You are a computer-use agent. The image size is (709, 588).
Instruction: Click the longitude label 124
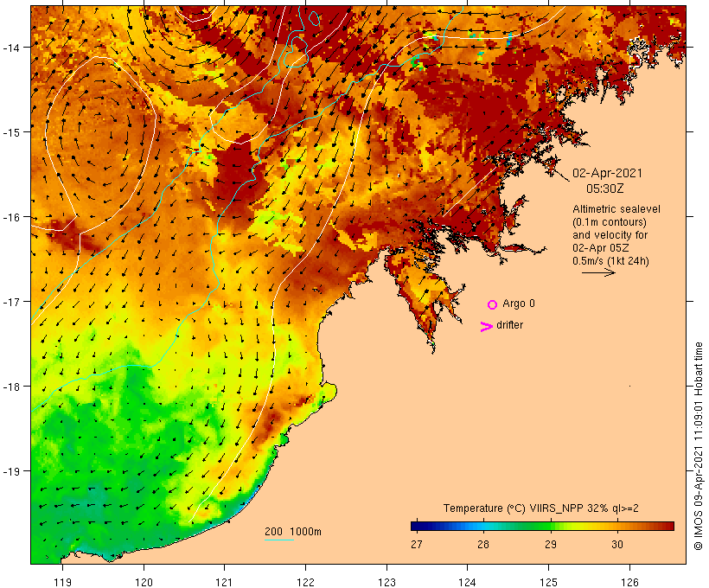(x=468, y=582)
